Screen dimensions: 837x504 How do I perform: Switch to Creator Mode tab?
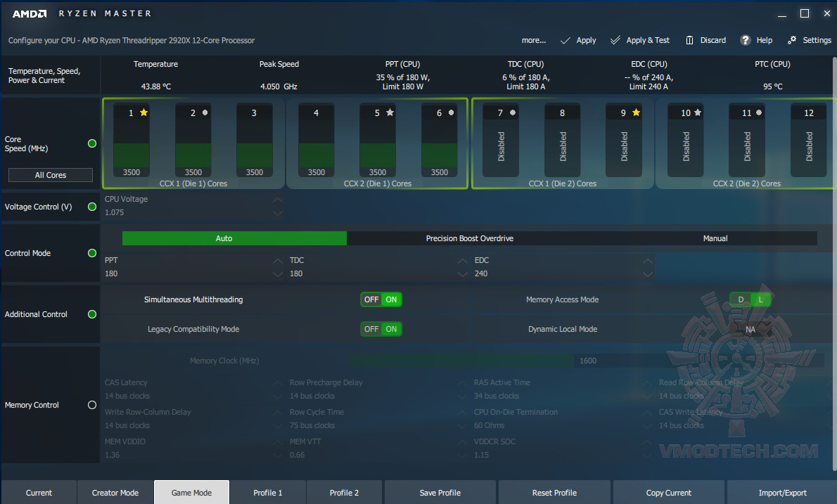pyautogui.click(x=115, y=492)
